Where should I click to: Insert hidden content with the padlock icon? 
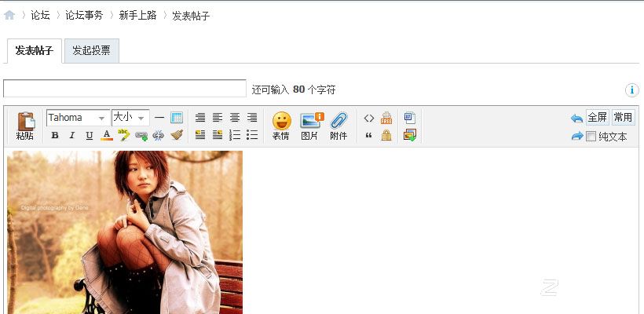[x=386, y=135]
